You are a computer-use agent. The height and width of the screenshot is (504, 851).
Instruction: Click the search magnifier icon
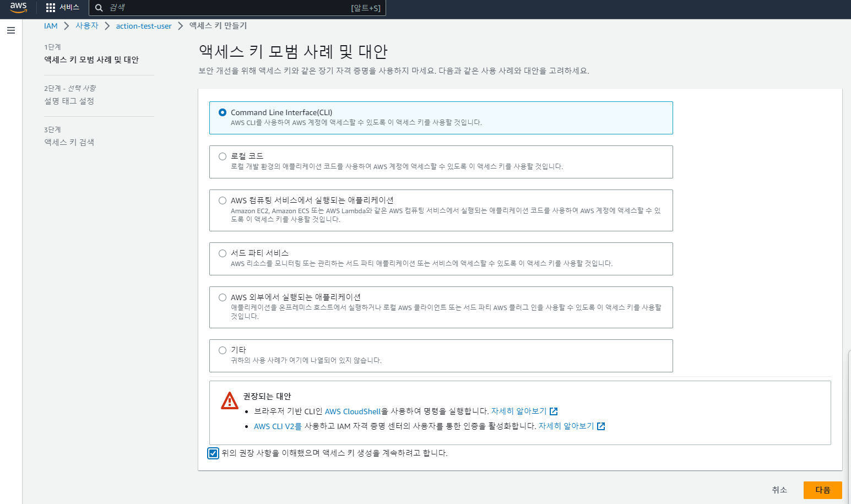point(99,8)
